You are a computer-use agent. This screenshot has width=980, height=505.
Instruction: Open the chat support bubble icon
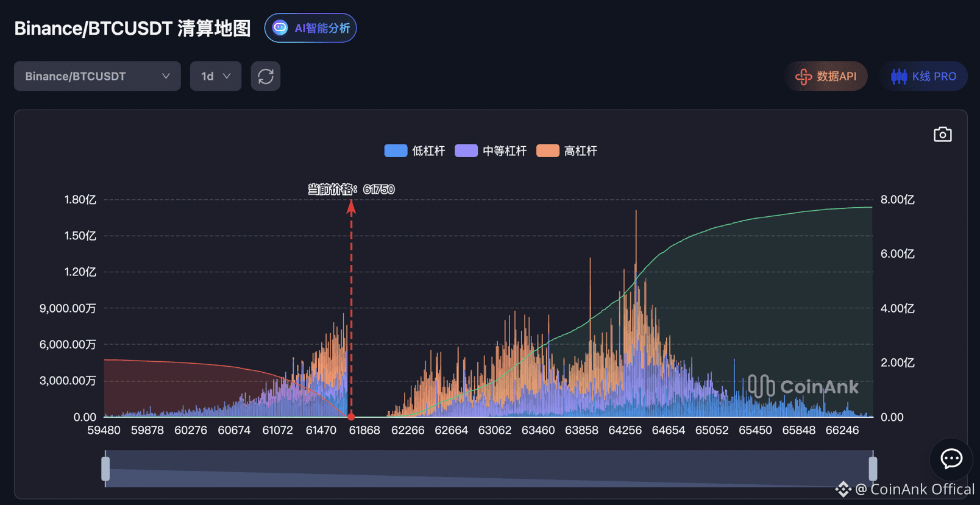pyautogui.click(x=951, y=459)
